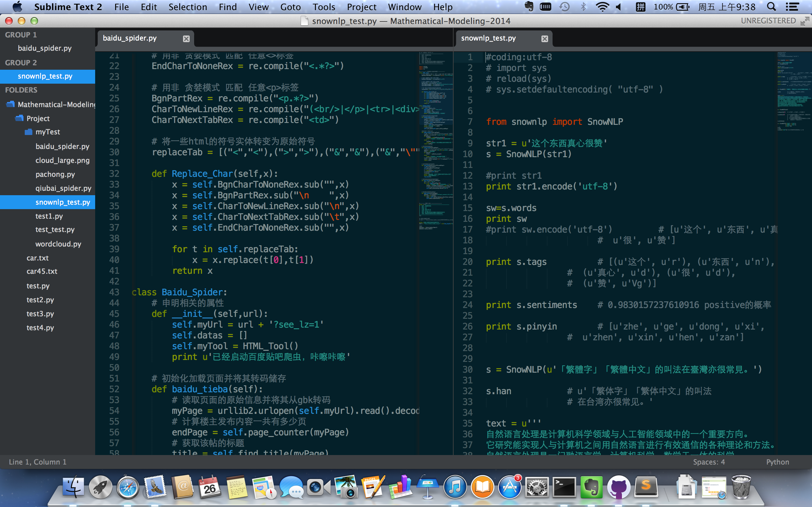Collapse the Mathematical-Modeling folder
Viewport: 812px width, 507px height.
click(10, 104)
